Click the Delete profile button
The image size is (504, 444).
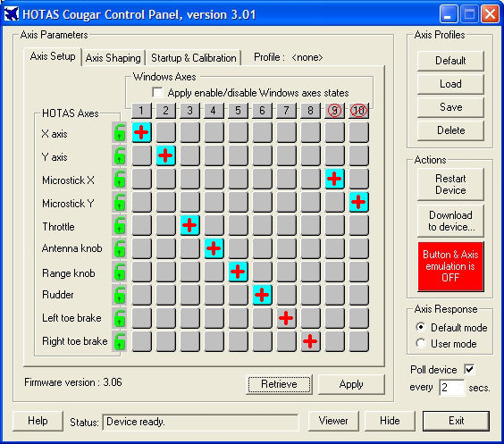450,130
